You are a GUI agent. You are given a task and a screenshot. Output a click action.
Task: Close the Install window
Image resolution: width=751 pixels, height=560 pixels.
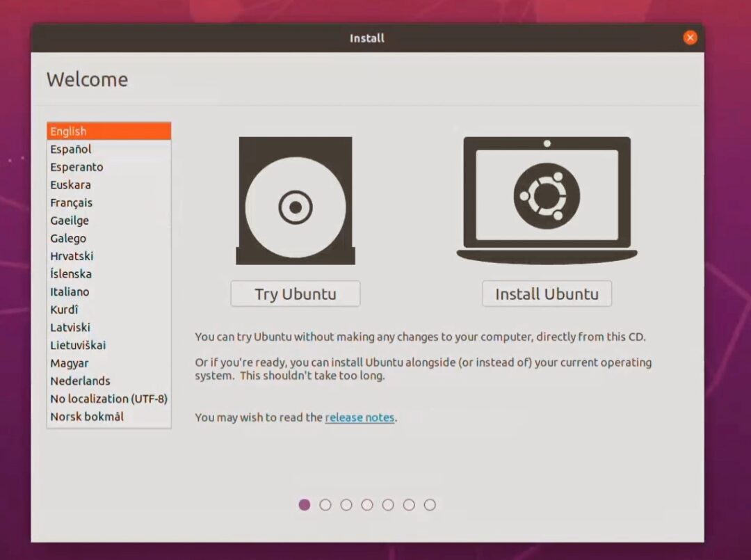691,38
